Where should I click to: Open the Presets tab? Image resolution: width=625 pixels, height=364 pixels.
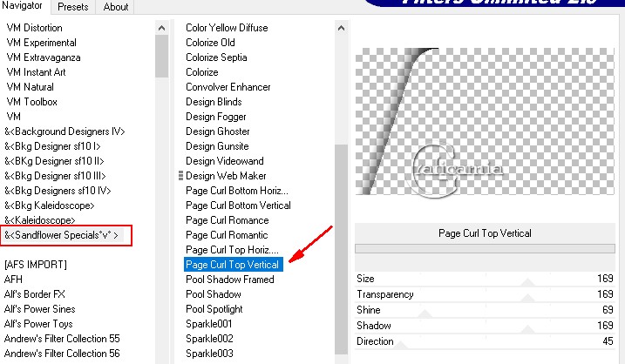(x=73, y=7)
